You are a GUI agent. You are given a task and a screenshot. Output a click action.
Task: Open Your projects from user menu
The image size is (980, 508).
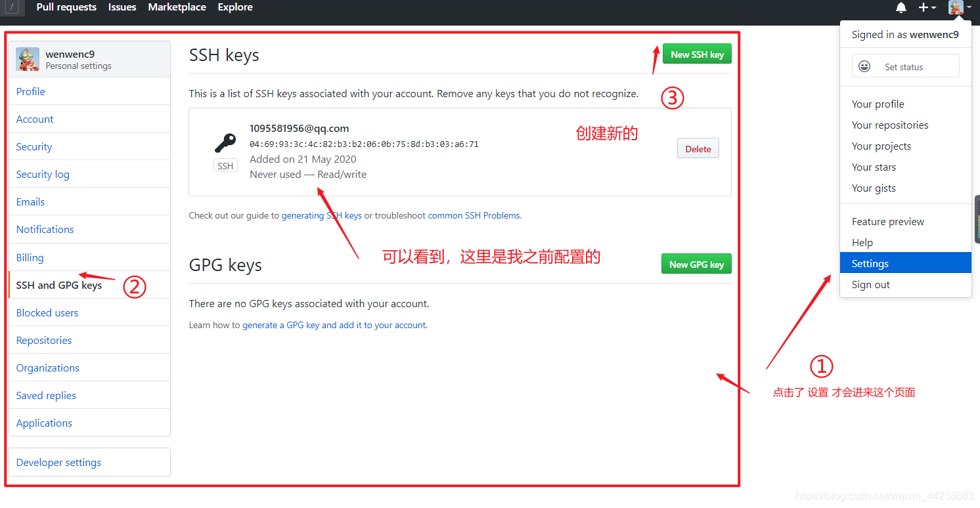[x=906, y=146]
